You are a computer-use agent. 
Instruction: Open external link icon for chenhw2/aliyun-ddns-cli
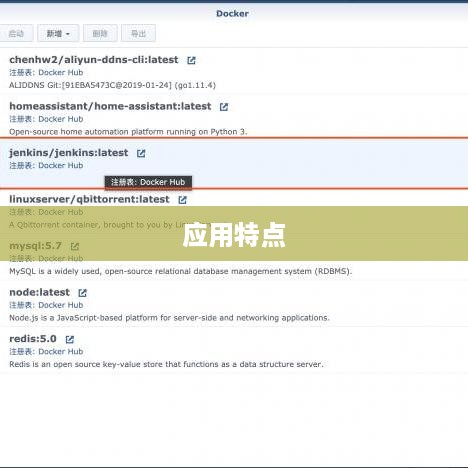(191, 60)
